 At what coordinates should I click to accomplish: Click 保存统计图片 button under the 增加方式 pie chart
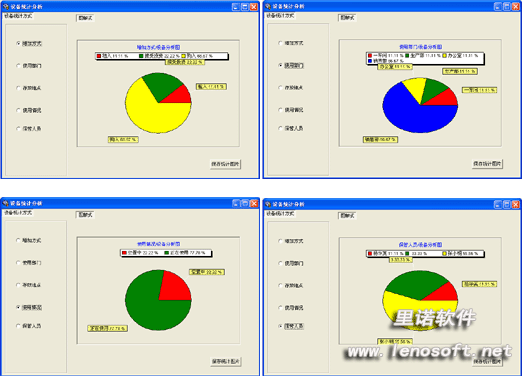(225, 164)
